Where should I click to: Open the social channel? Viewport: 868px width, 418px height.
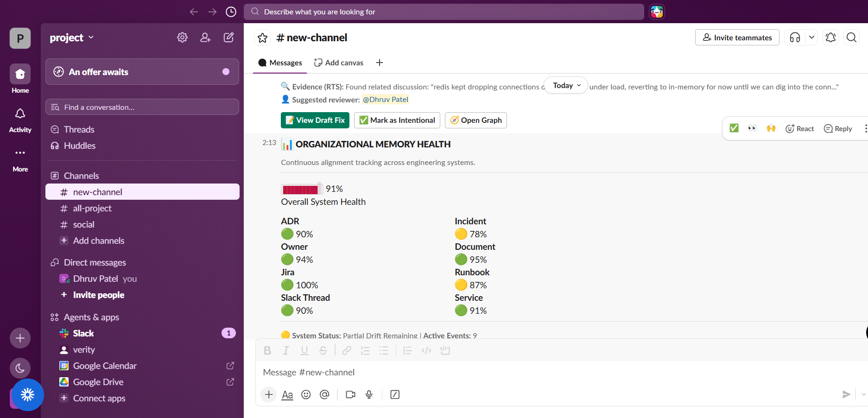142,224
